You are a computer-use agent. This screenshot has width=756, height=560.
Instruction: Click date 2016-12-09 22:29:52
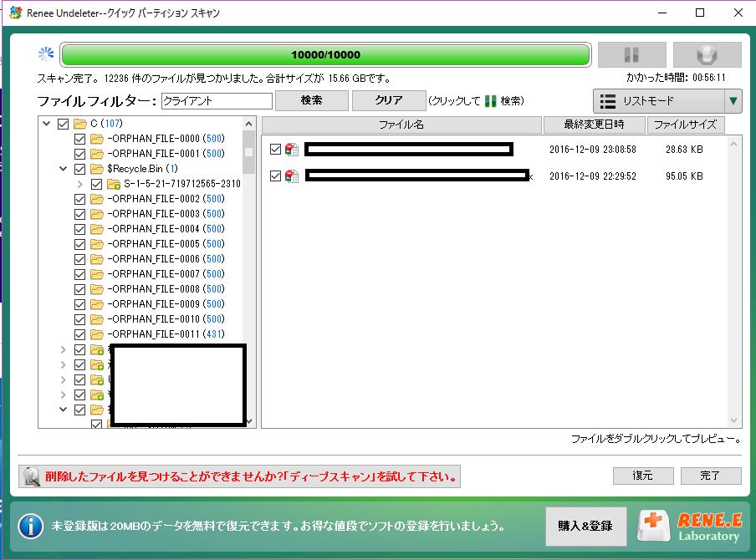point(593,176)
